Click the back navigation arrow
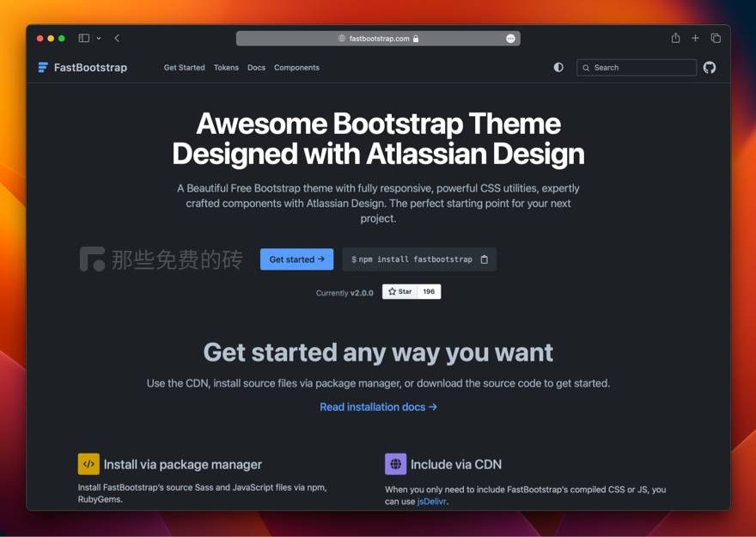The image size is (756, 537). click(x=117, y=38)
